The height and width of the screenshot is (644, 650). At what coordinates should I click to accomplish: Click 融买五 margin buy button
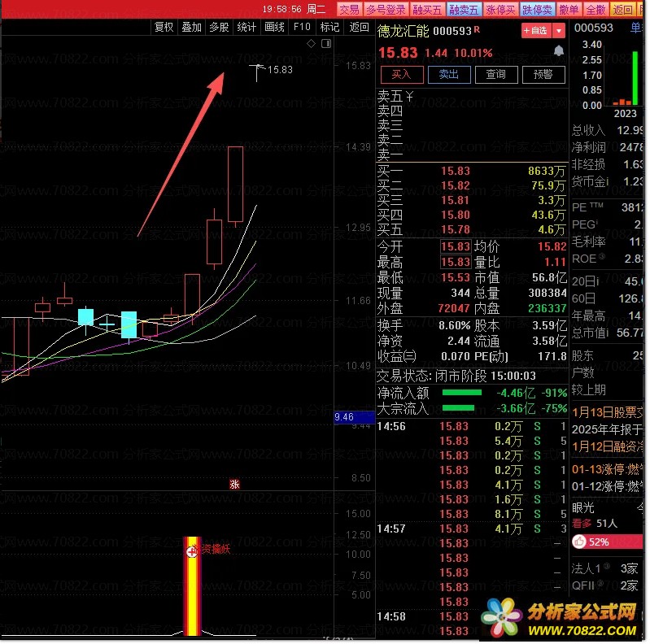[x=427, y=10]
